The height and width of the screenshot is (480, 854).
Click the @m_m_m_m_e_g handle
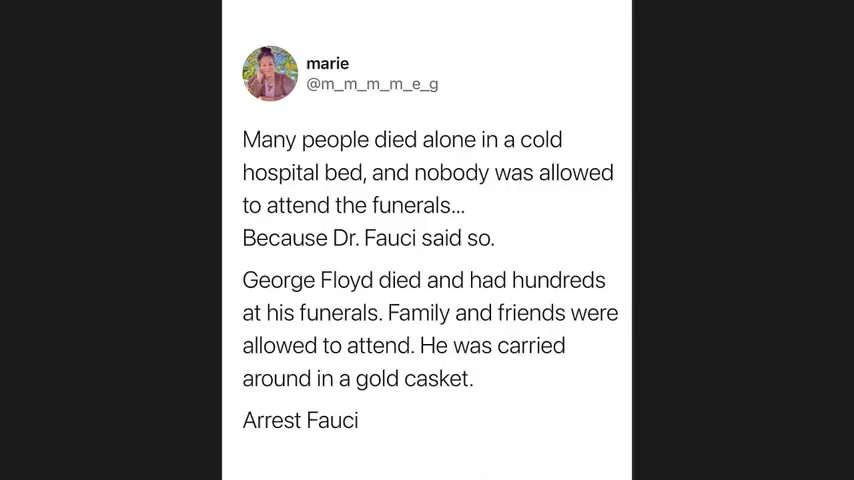point(372,84)
